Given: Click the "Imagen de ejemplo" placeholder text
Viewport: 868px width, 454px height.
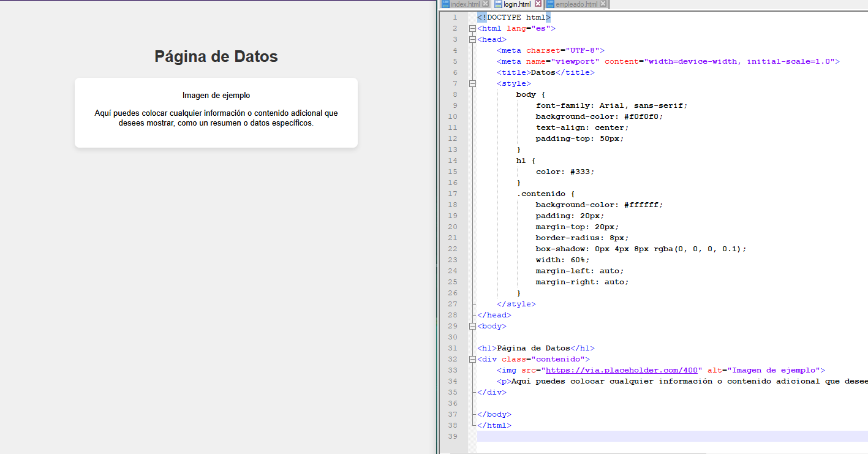Looking at the screenshot, I should (x=216, y=96).
